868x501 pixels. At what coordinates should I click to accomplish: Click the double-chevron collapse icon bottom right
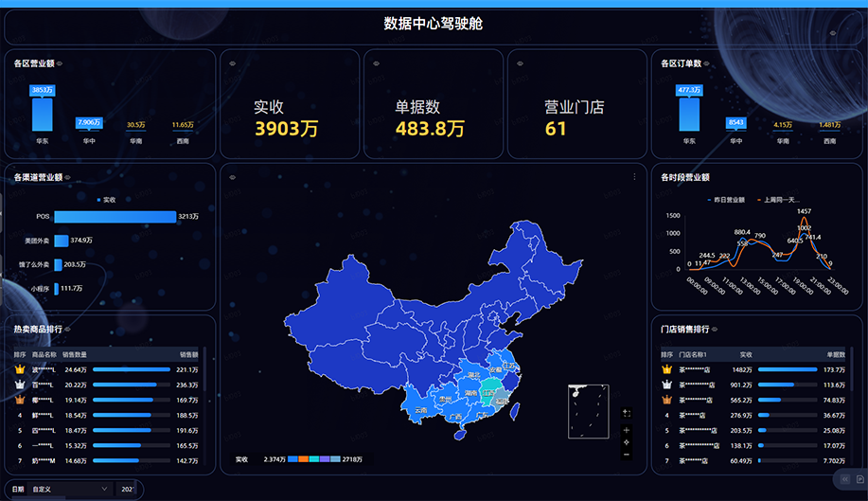tap(845, 479)
